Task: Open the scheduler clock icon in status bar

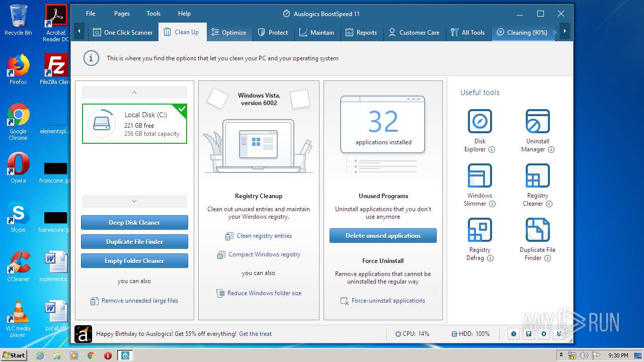Action: (513, 334)
